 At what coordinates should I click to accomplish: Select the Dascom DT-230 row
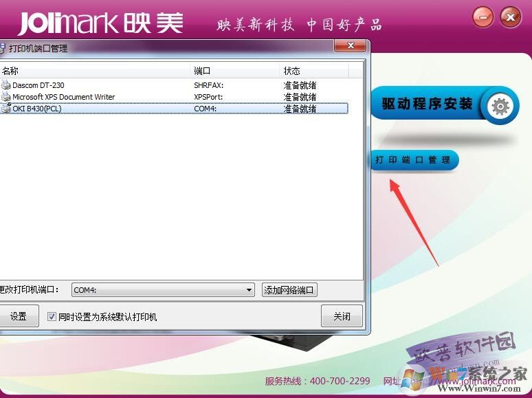174,85
